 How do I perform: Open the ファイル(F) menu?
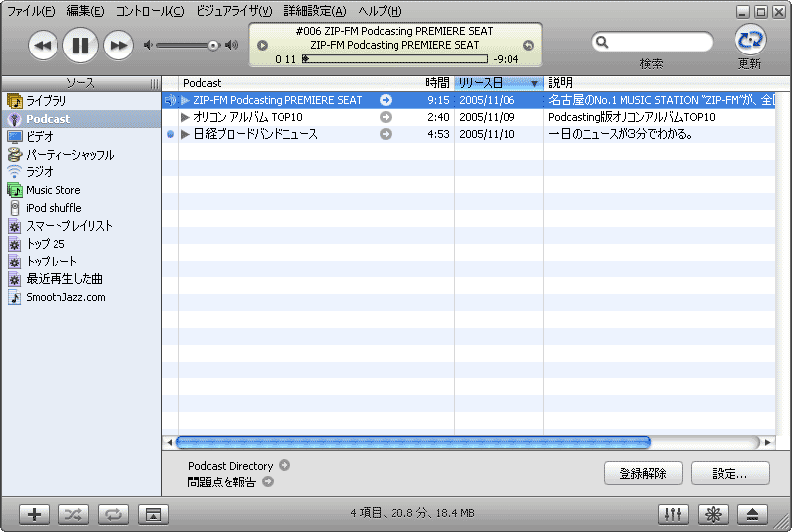tap(31, 11)
